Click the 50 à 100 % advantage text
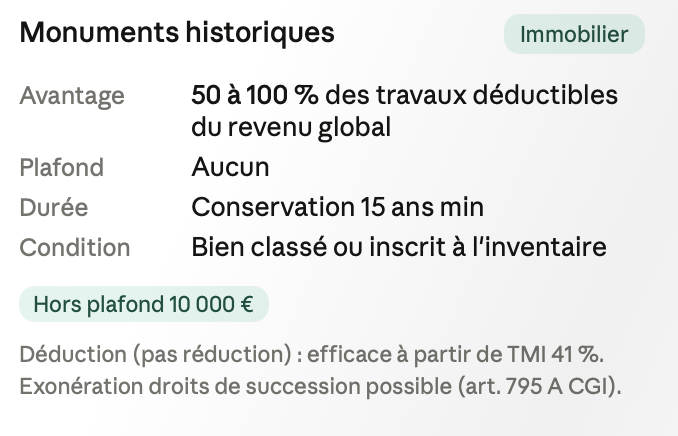The height and width of the screenshot is (436, 678). click(255, 95)
